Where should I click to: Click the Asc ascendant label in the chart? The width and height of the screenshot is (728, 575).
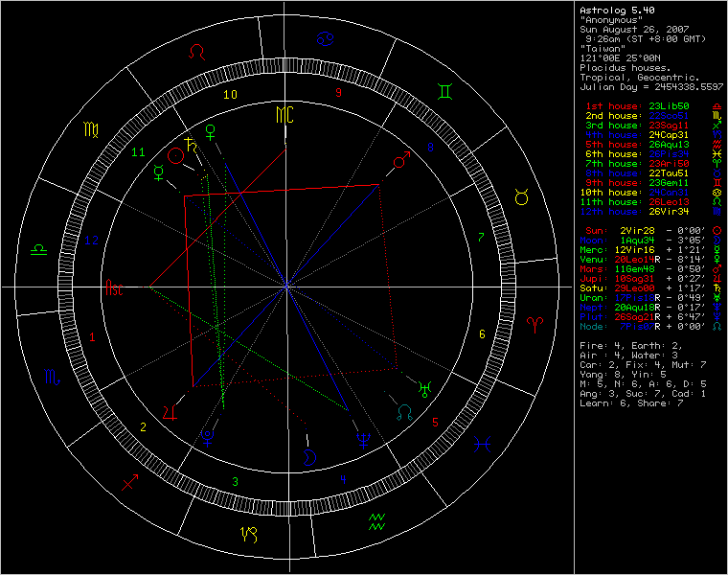tap(114, 287)
